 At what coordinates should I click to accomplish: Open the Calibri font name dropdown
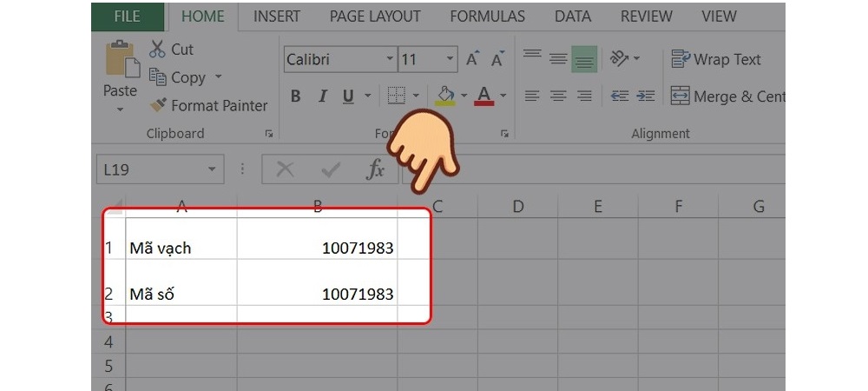click(390, 59)
